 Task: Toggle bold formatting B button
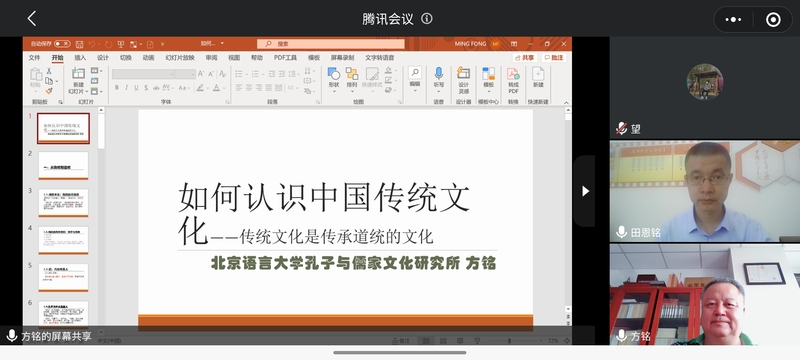[116, 88]
